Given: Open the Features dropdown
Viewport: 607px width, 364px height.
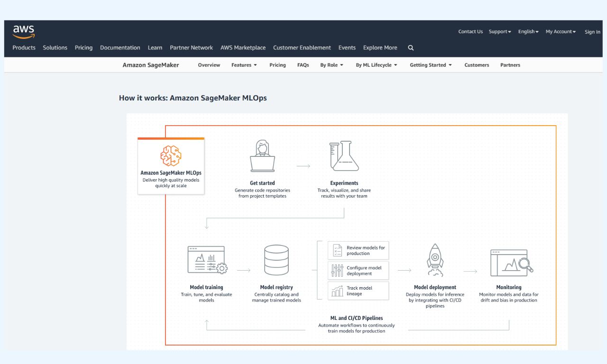Looking at the screenshot, I should [244, 65].
